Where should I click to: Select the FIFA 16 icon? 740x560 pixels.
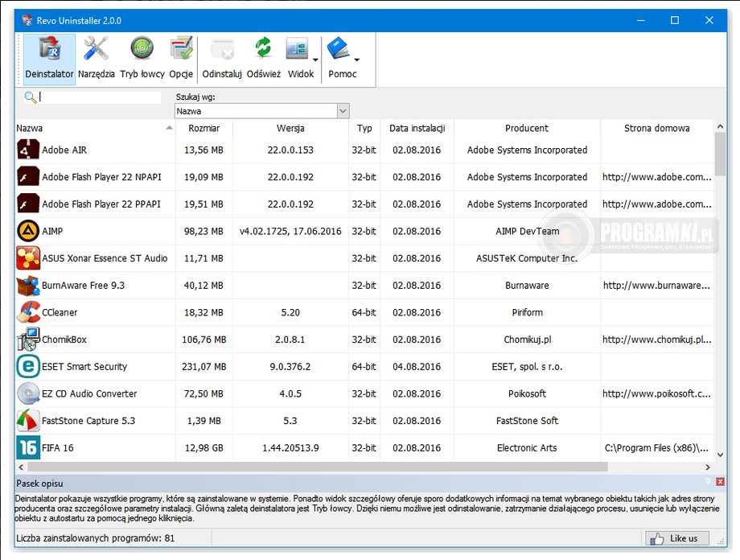click(x=28, y=447)
